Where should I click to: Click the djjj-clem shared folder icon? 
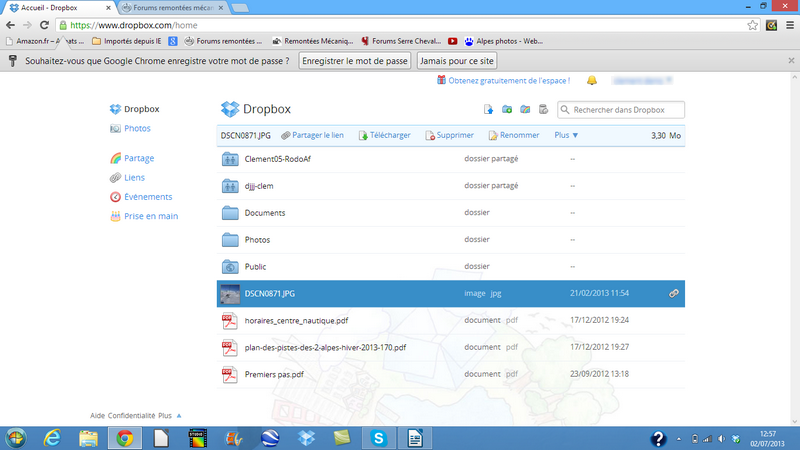tap(230, 186)
